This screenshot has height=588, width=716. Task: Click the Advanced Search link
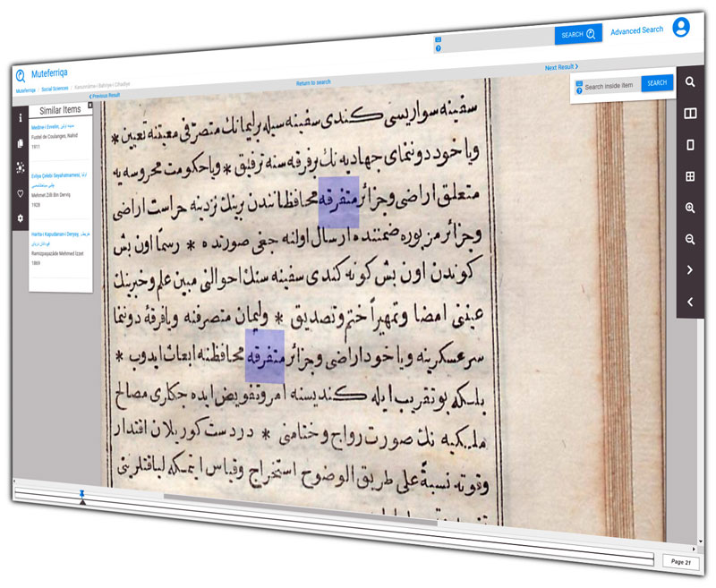[x=636, y=30]
